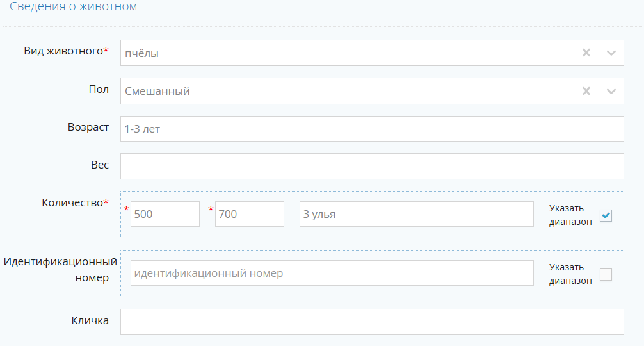The image size is (644, 346).
Task: Focus the Возраст field with "1-3 лет"
Action: click(x=371, y=129)
